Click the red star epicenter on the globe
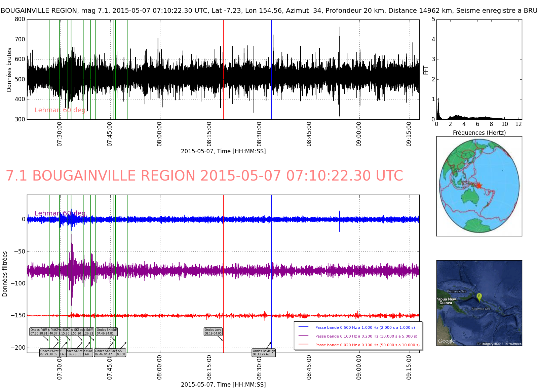This screenshot has width=538, height=392. point(479,186)
